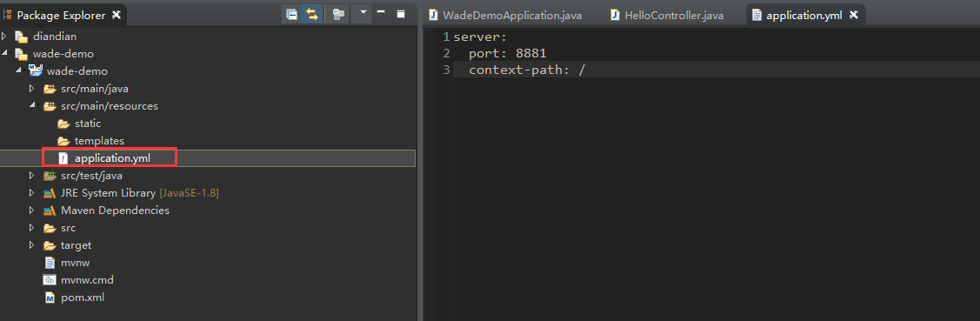
Task: Collapse the nested wade-demo project arrow
Action: (x=18, y=70)
